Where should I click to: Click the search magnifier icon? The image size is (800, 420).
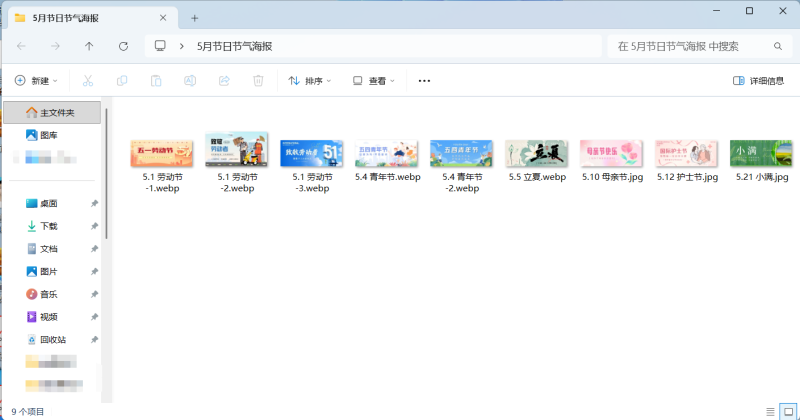click(778, 46)
